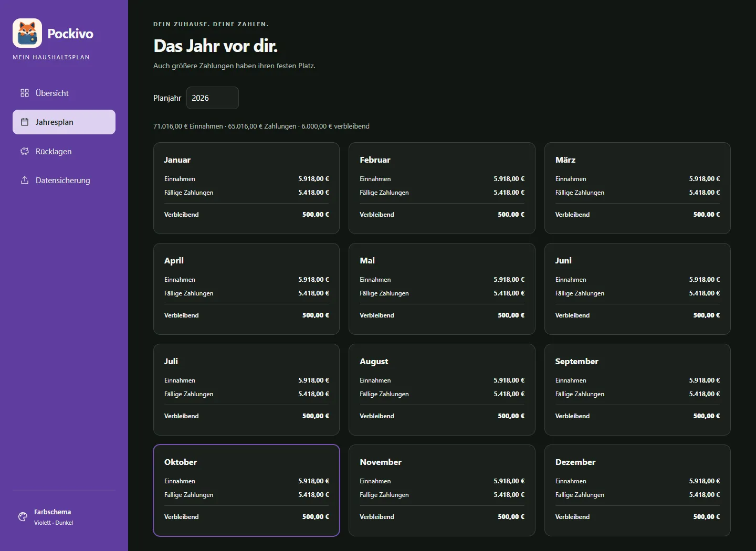Image resolution: width=756 pixels, height=551 pixels.
Task: Choose the Dezember month card
Action: (637, 490)
